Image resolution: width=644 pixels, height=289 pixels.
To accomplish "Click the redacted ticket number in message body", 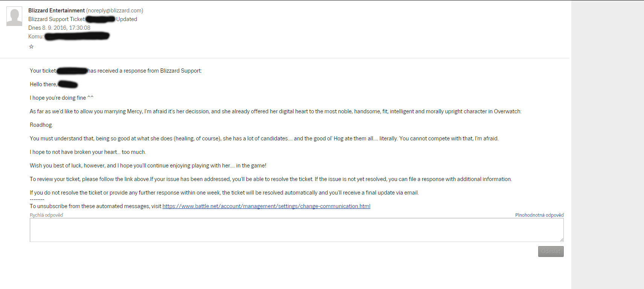I will coord(72,71).
